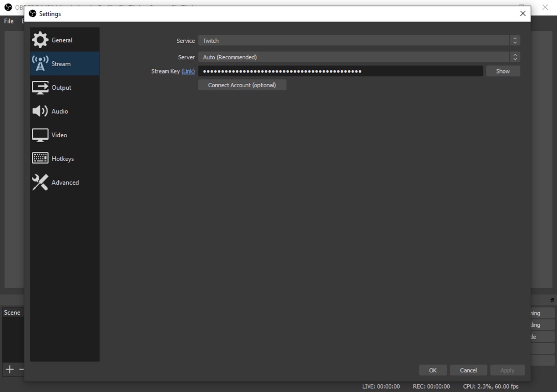557x392 pixels.
Task: Select the Video monitor icon
Action: click(x=40, y=135)
